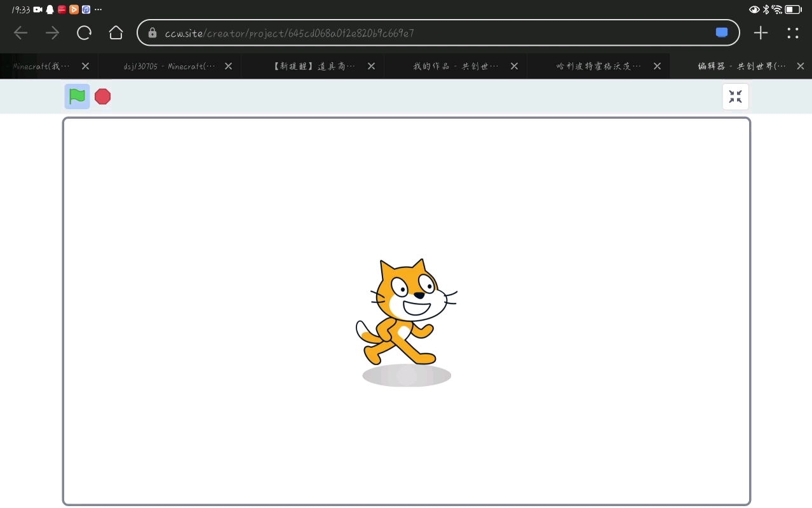Image resolution: width=812 pixels, height=508 pixels.
Task: Open the tab overview grid icon
Action: (792, 32)
